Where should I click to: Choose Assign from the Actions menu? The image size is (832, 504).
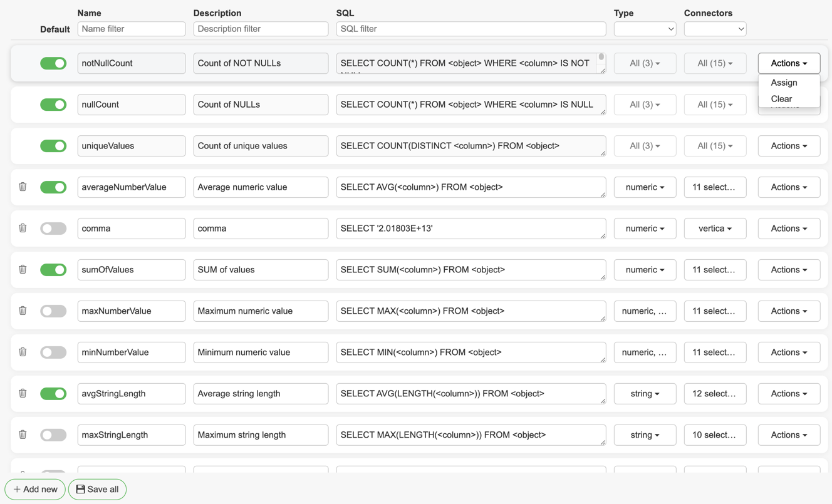784,83
